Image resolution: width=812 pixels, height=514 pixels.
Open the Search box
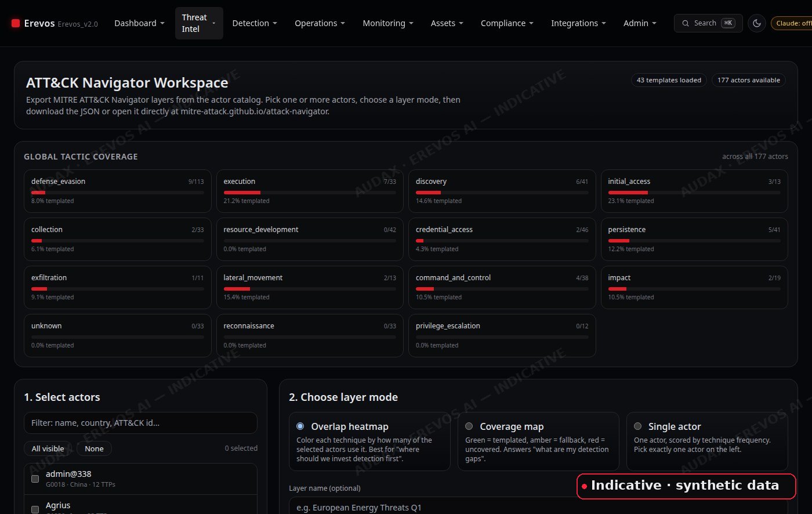coord(708,23)
